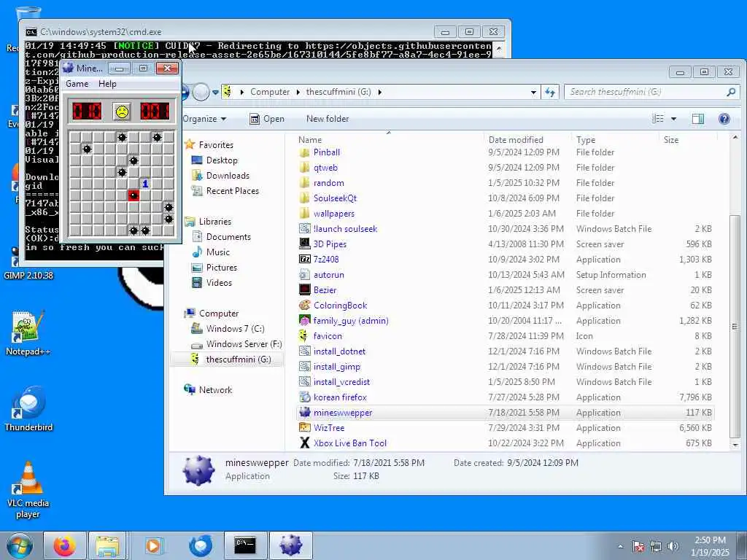Click the refresh icon beside address bar

pyautogui.click(x=550, y=92)
